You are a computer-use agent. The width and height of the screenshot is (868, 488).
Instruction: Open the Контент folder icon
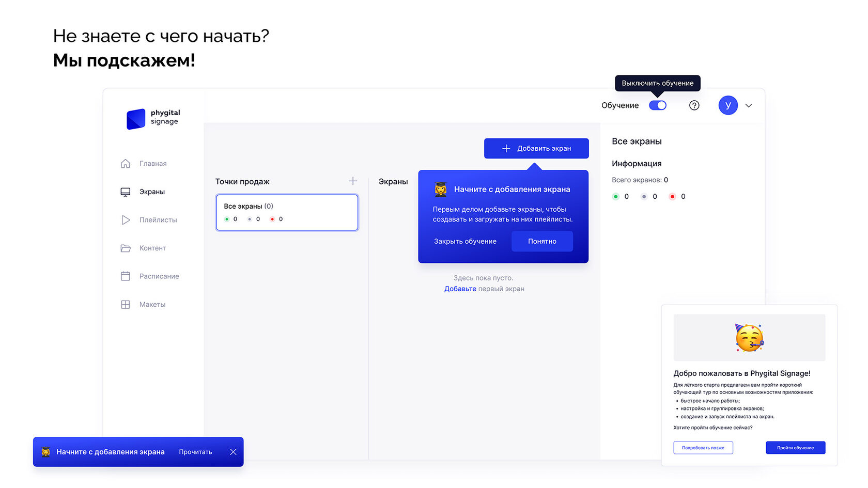tap(126, 248)
